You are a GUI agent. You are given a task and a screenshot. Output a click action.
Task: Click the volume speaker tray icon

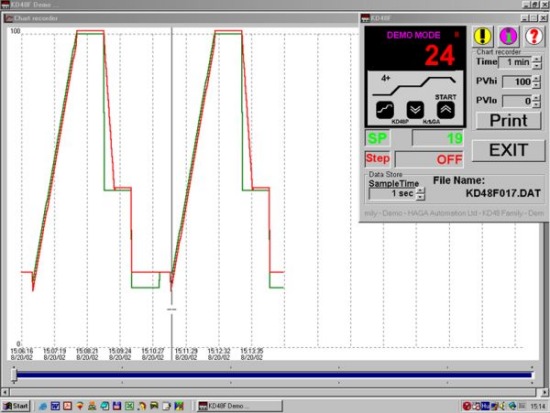(503, 406)
